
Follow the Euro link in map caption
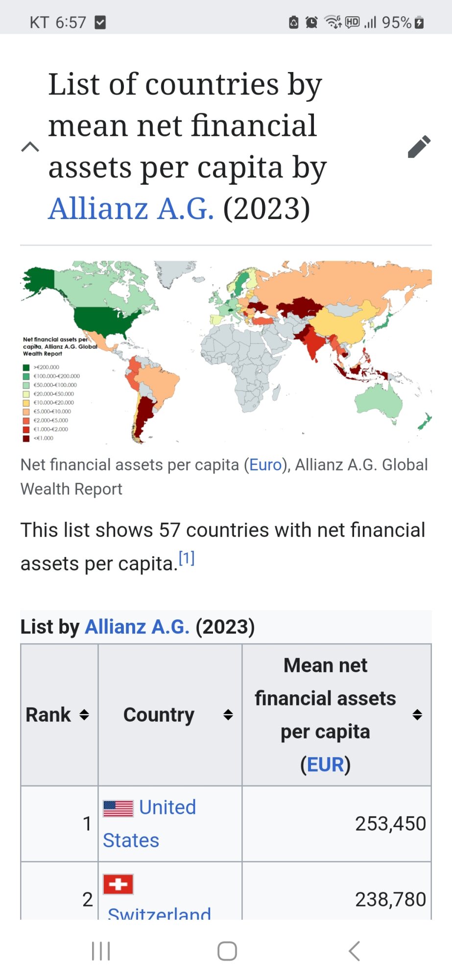pos(265,465)
